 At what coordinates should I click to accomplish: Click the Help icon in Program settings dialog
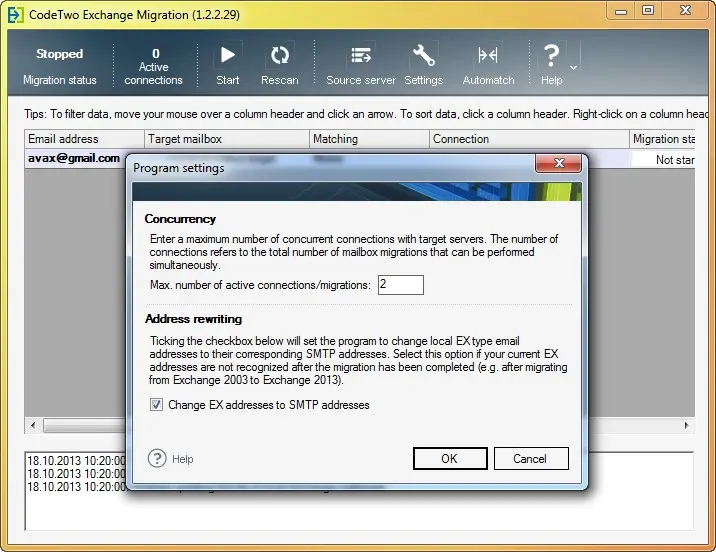157,458
